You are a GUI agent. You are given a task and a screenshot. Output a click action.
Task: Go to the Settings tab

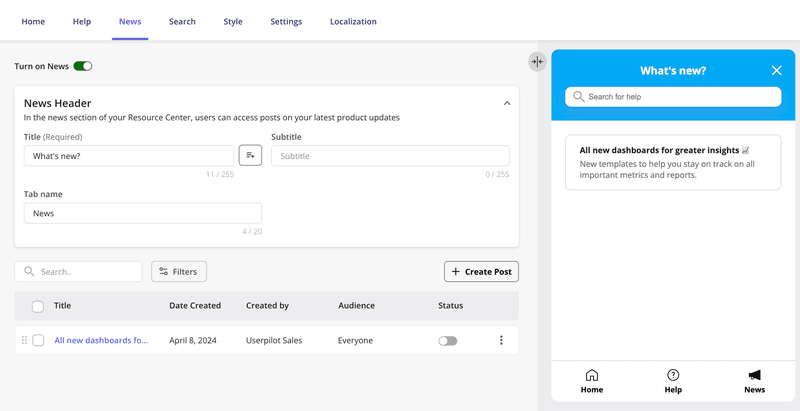[286, 21]
